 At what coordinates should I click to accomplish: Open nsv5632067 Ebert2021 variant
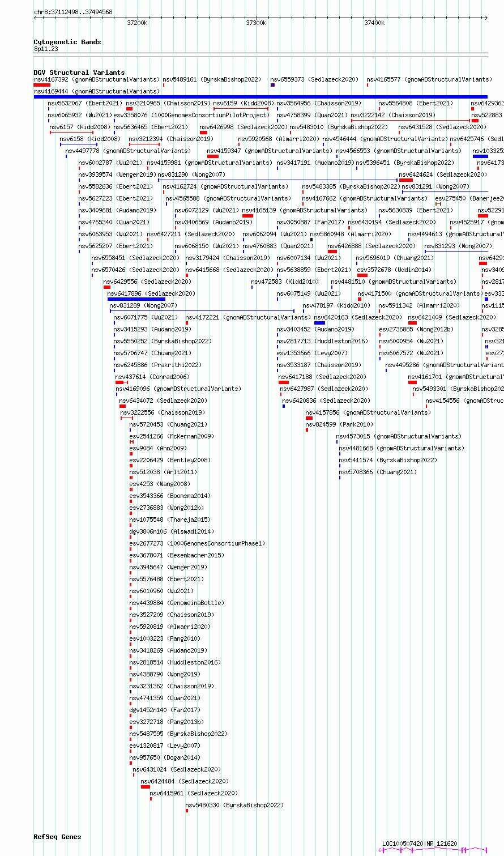85,103
